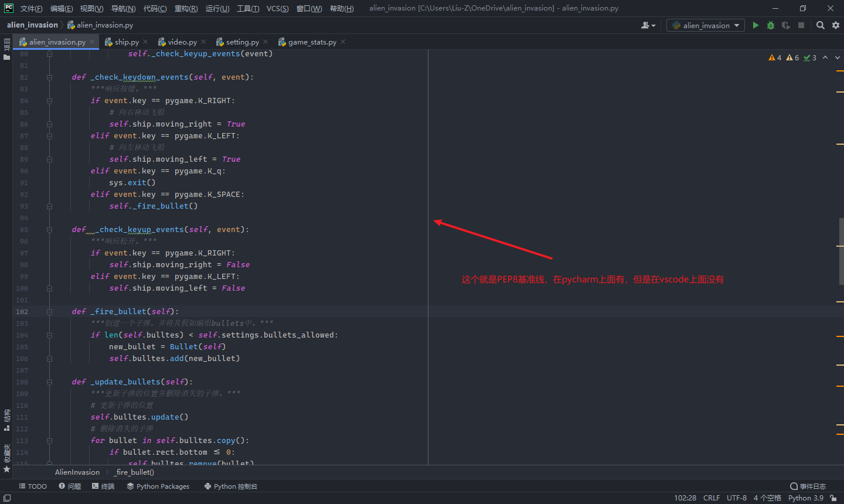The image size is (844, 504).
Task: Collapse the _check_keyup_events method fold marker
Action: (x=49, y=230)
